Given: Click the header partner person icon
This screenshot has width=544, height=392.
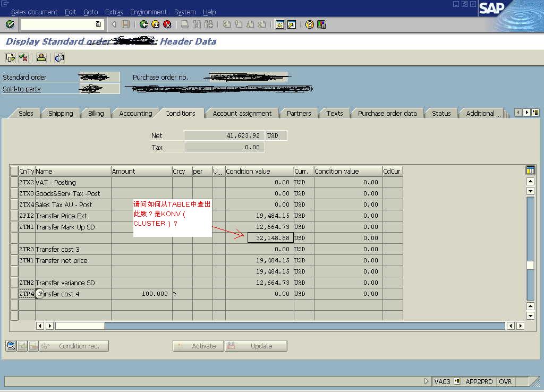Looking at the screenshot, I should click(41, 58).
